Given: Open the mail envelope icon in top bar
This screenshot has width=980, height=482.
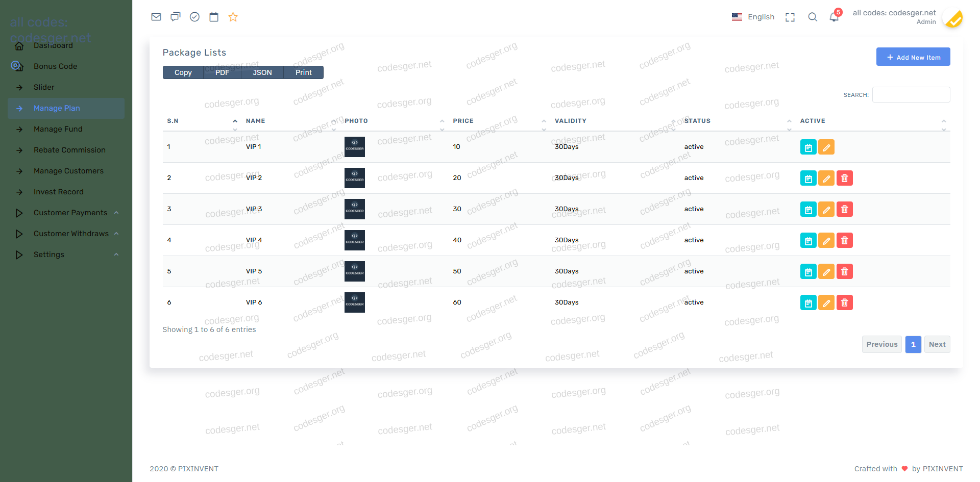Looking at the screenshot, I should coord(156,17).
